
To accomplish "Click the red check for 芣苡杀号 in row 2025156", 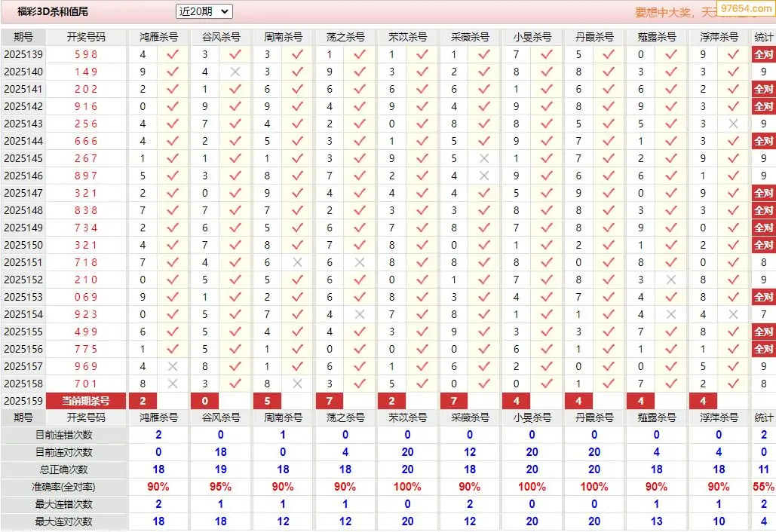I will click(x=422, y=349).
